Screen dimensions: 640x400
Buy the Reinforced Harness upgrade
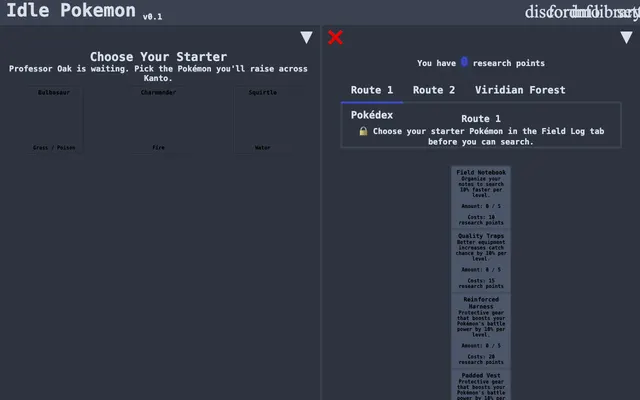tap(481, 331)
